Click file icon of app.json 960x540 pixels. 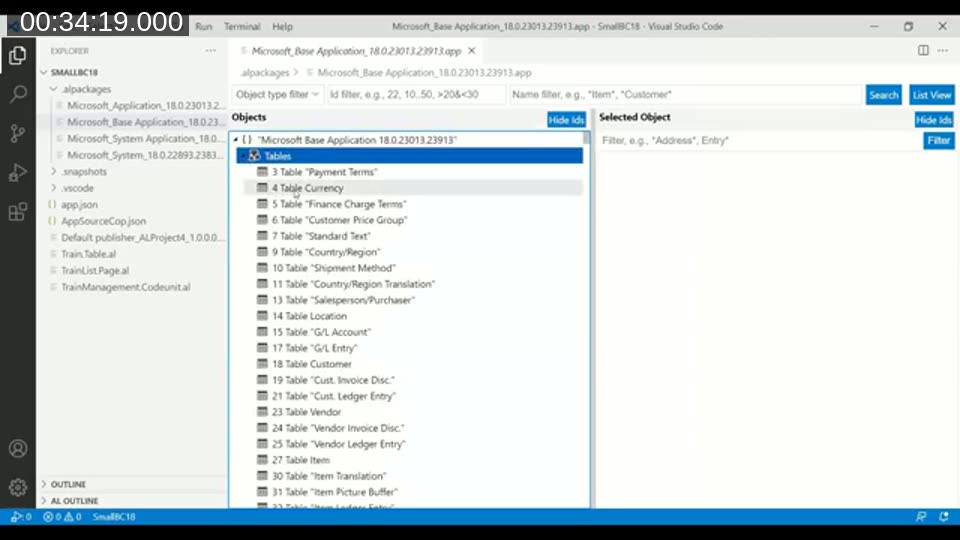click(52, 204)
